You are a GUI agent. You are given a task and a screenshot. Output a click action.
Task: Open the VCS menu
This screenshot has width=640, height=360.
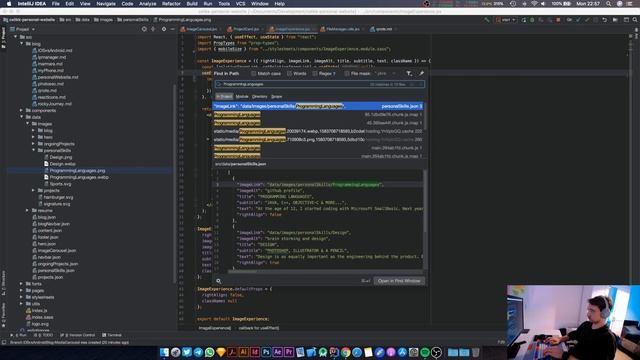pyautogui.click(x=240, y=4)
